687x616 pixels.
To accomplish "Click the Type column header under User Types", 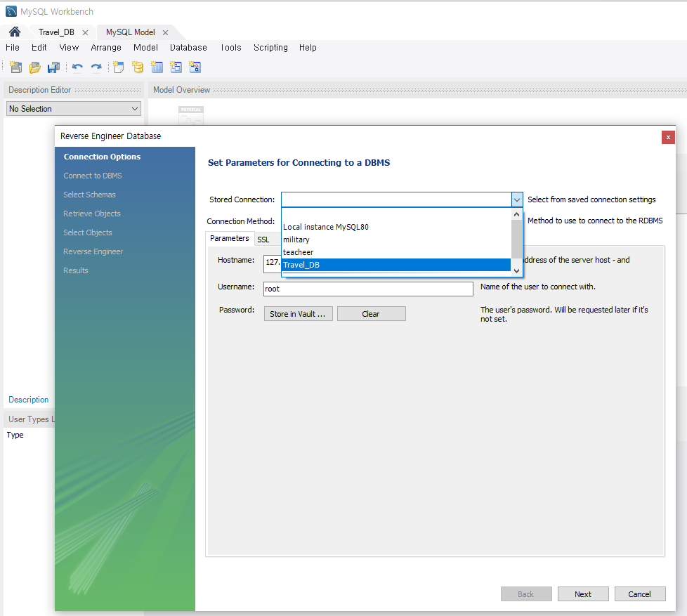I will (x=15, y=435).
